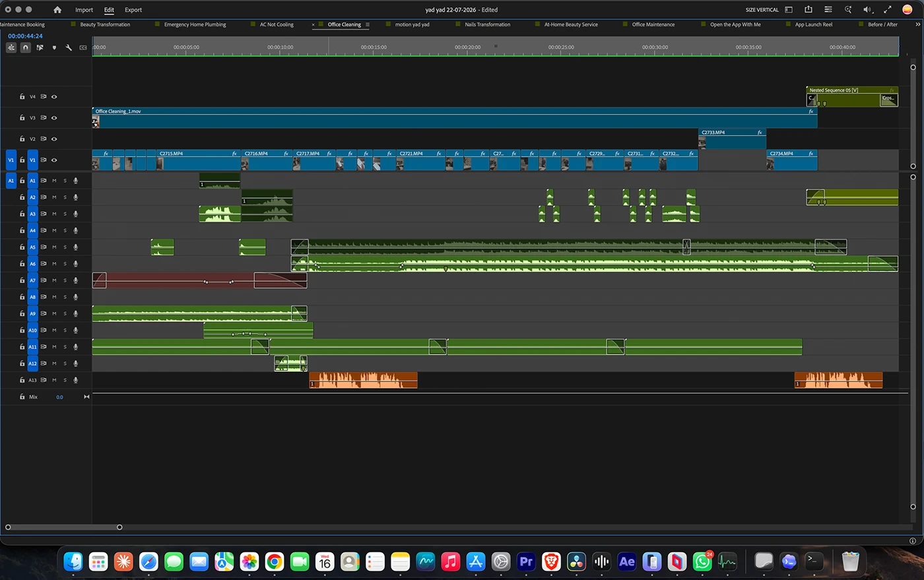Toggle A6 track targeting

32,264
